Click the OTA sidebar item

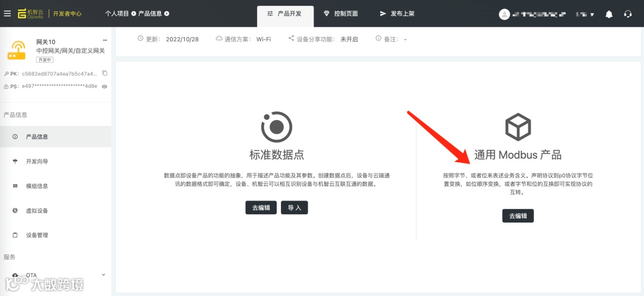[55, 275]
